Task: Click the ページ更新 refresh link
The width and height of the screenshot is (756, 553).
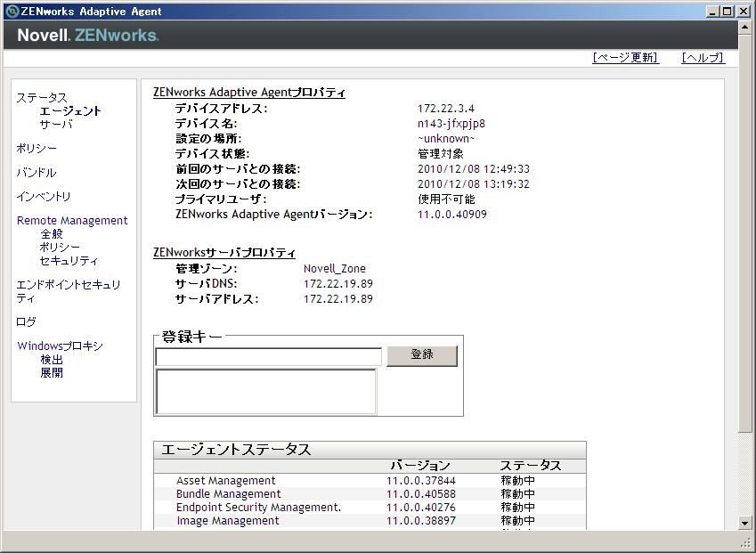Action: click(x=626, y=57)
